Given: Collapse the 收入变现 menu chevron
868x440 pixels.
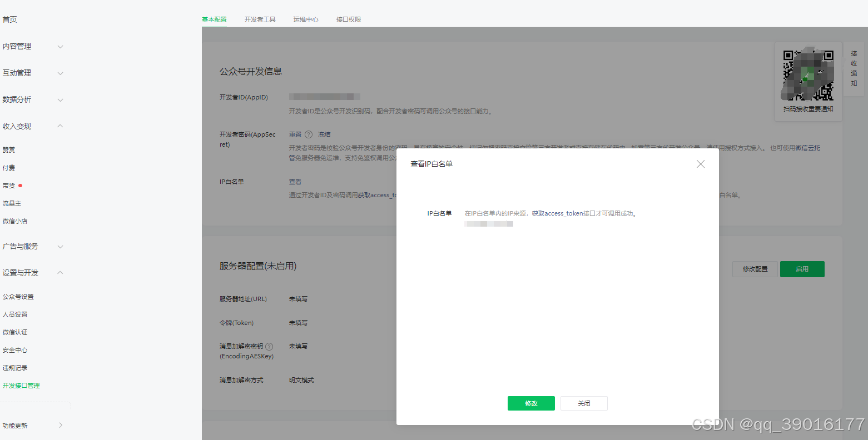Looking at the screenshot, I should click(x=61, y=126).
